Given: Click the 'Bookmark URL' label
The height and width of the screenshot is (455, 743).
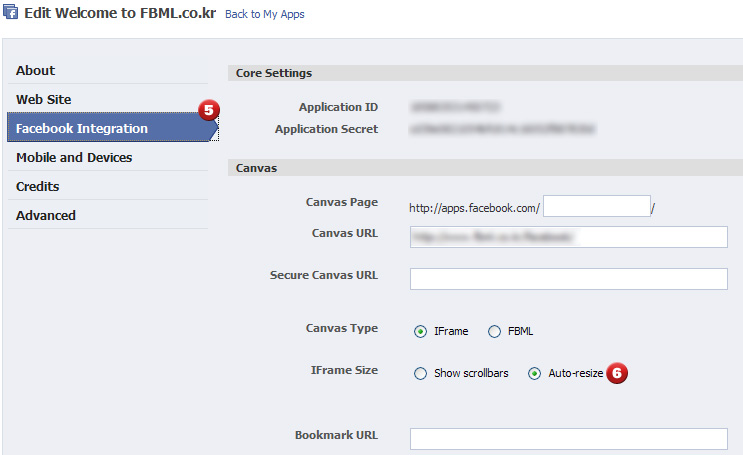Looking at the screenshot, I should pyautogui.click(x=336, y=435).
